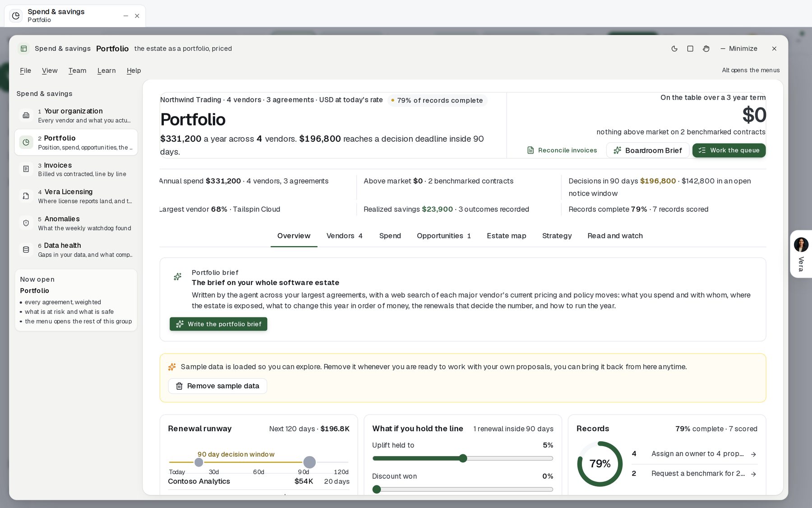Click the Decisions in 90 days $196,800 value

click(x=658, y=181)
